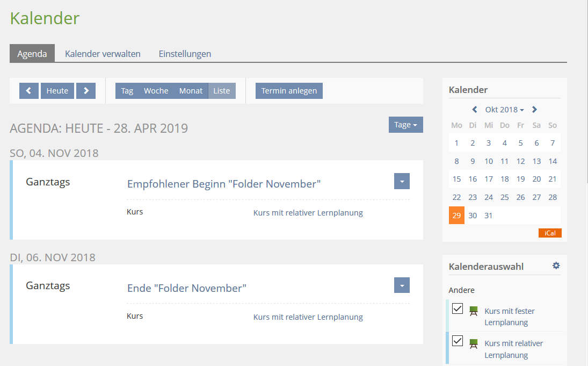Open Okt 2018 month selector dropdown
The height and width of the screenshot is (366, 588).
click(x=504, y=110)
